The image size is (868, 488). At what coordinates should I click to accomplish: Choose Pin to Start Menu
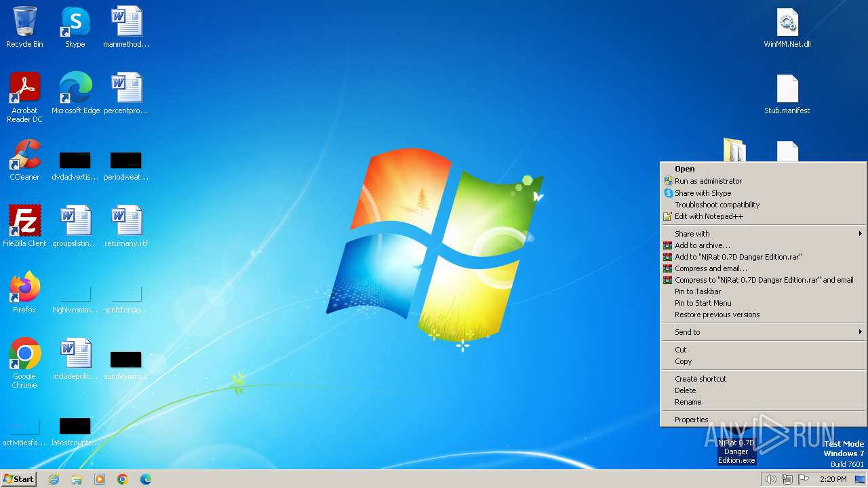(763, 303)
